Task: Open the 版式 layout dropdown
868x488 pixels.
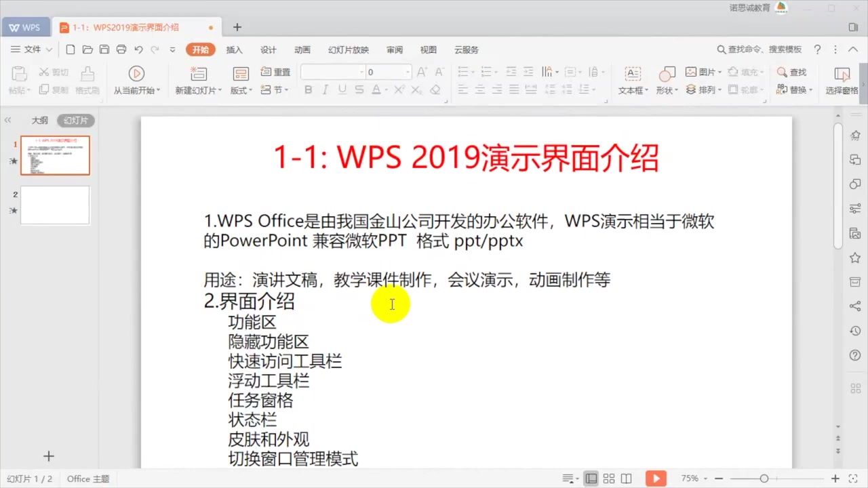Action: pos(241,90)
